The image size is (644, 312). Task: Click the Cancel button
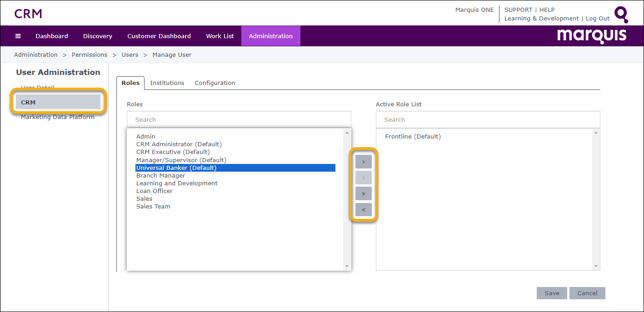[587, 293]
